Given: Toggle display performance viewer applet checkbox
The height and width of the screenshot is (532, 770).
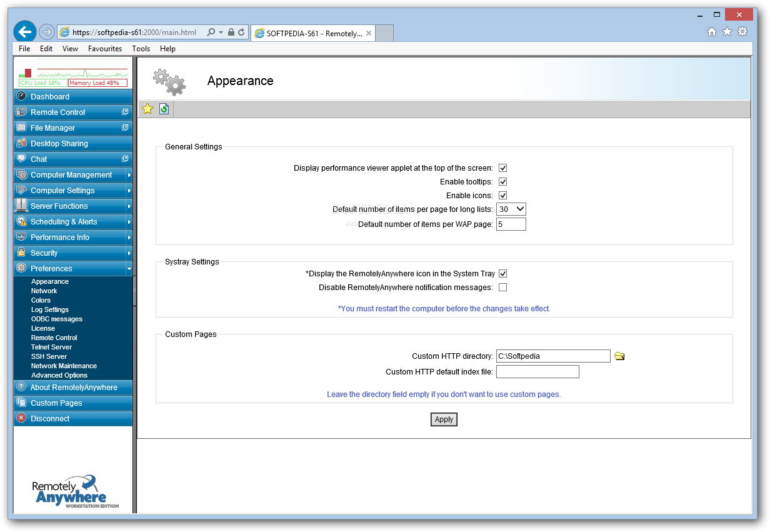Looking at the screenshot, I should (x=502, y=168).
